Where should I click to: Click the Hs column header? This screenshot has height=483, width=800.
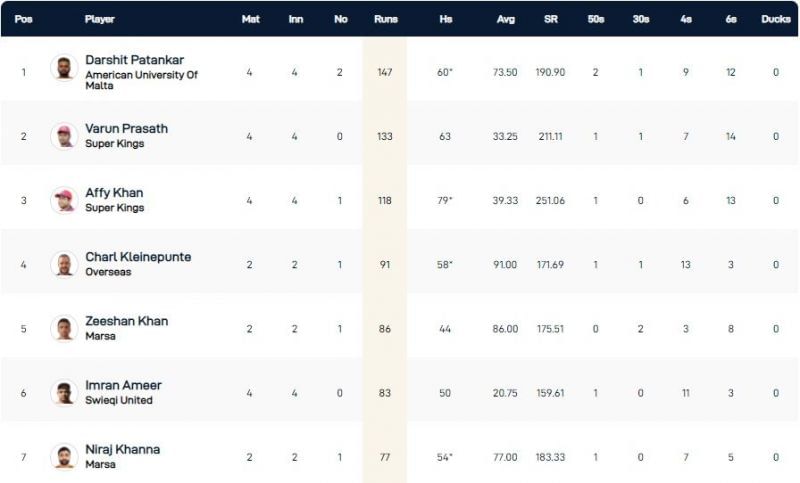point(445,19)
